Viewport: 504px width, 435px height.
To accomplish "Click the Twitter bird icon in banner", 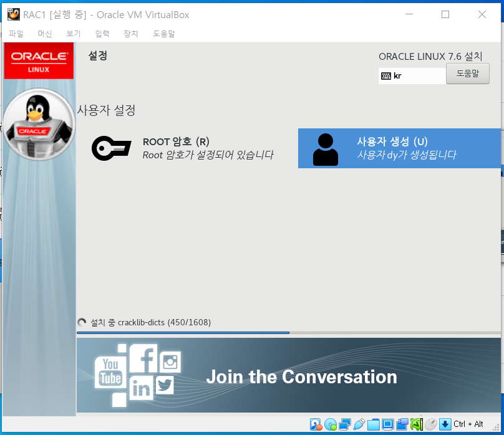I will click(165, 385).
